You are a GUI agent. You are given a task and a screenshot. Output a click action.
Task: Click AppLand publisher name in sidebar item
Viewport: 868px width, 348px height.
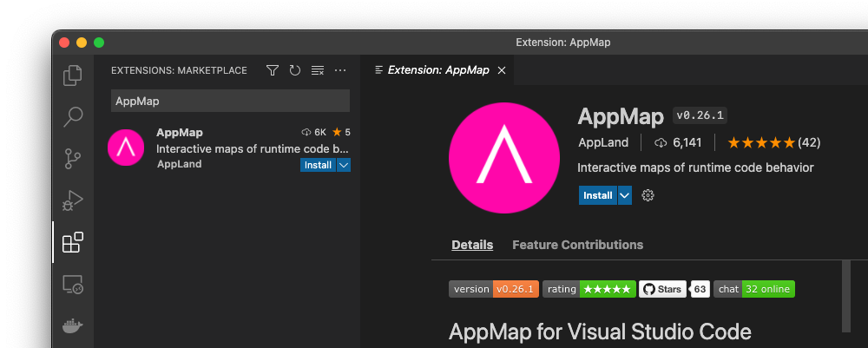[x=180, y=164]
